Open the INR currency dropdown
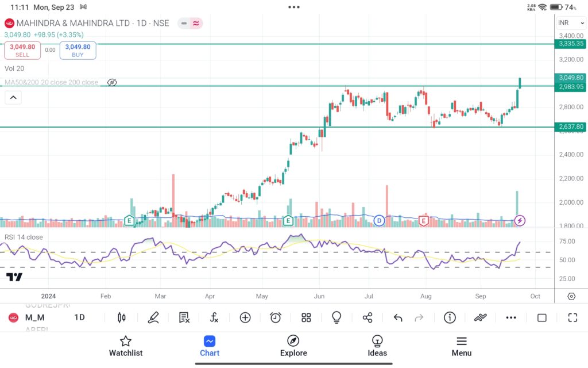Screen dimensions: 588x368 (x=571, y=23)
